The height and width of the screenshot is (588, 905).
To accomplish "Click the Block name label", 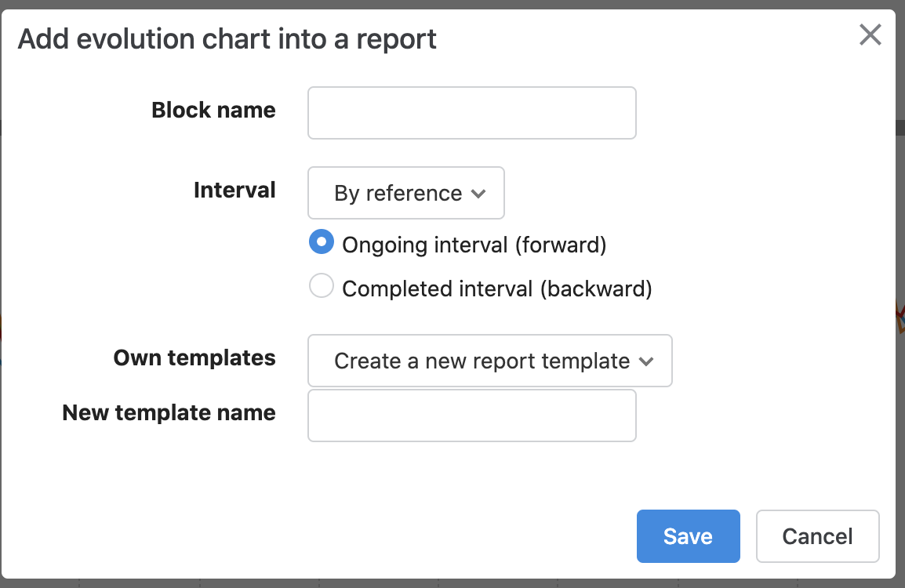I will point(213,111).
